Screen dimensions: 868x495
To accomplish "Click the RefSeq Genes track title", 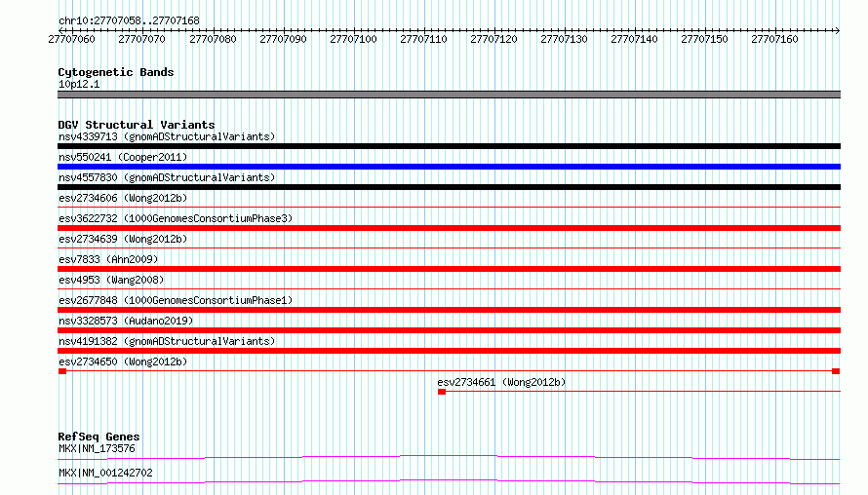I will click(99, 437).
